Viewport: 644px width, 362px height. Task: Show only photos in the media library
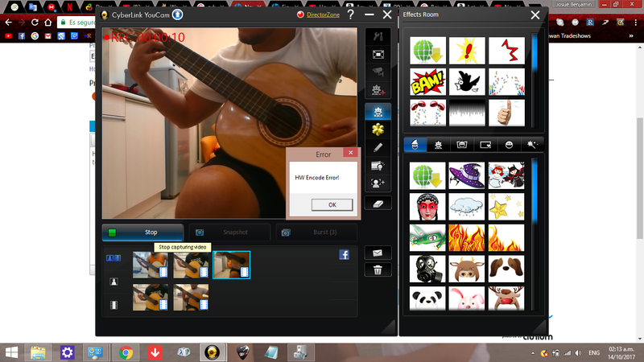(x=114, y=282)
